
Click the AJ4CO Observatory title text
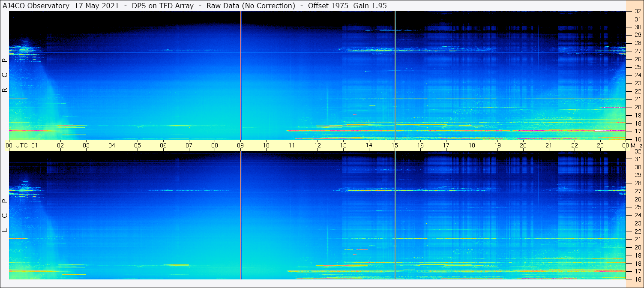(x=36, y=6)
